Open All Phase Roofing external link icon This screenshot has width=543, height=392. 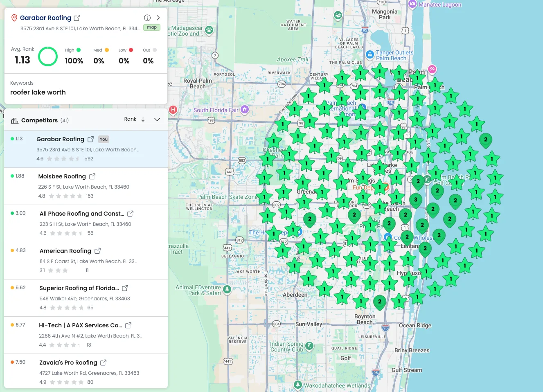[130, 214]
